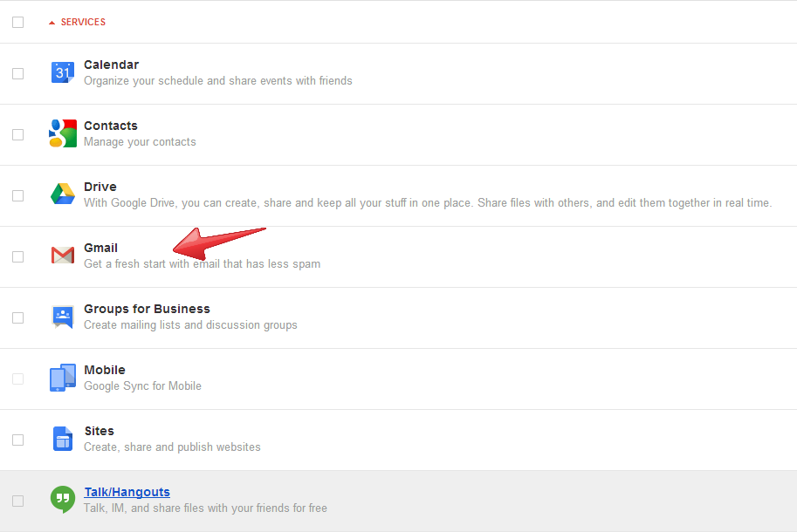Check the Contacts row checkbox

17,134
